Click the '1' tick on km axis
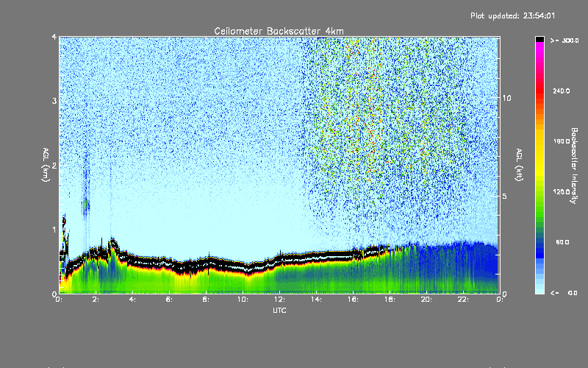 (54, 230)
